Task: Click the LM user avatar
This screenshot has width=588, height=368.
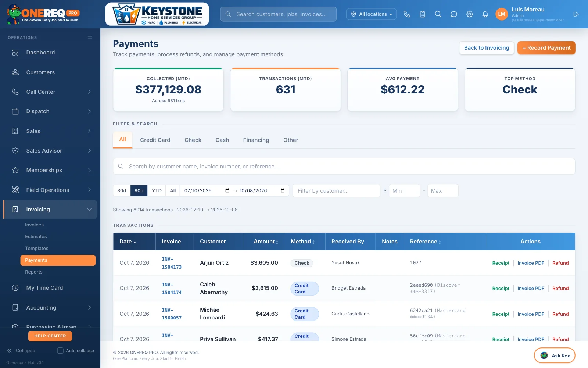Action: click(502, 14)
